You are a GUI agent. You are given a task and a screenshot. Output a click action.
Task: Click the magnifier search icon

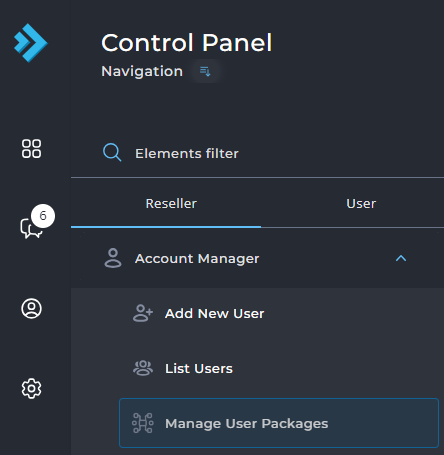pos(112,153)
